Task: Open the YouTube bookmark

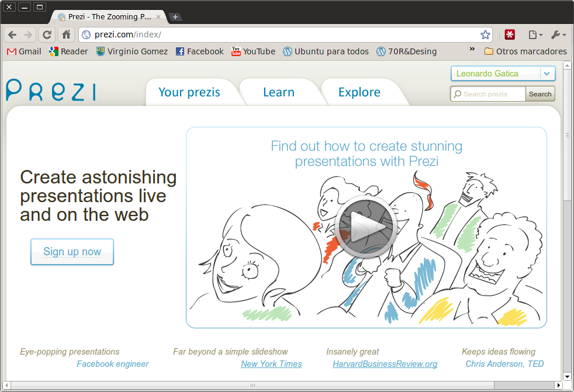Action: pos(253,51)
